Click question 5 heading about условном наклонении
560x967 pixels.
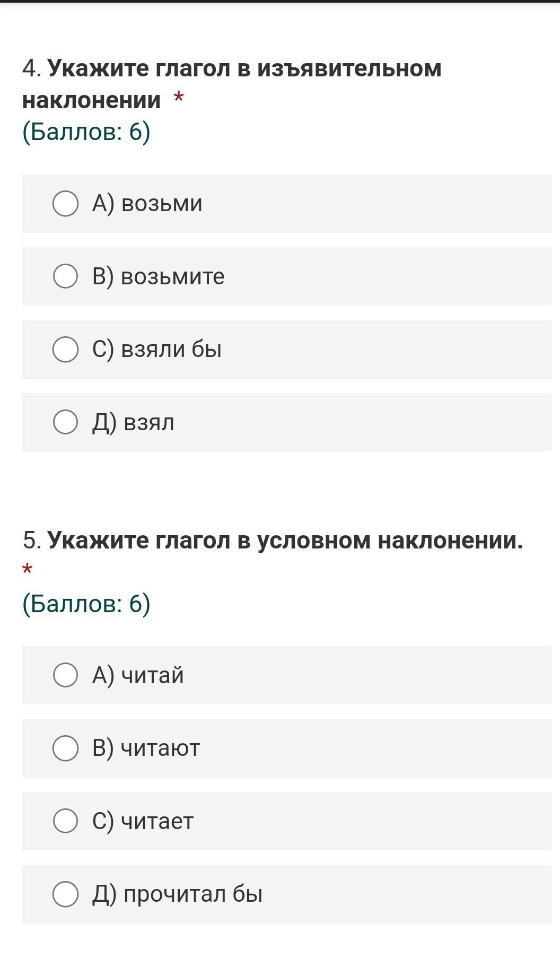tap(273, 541)
